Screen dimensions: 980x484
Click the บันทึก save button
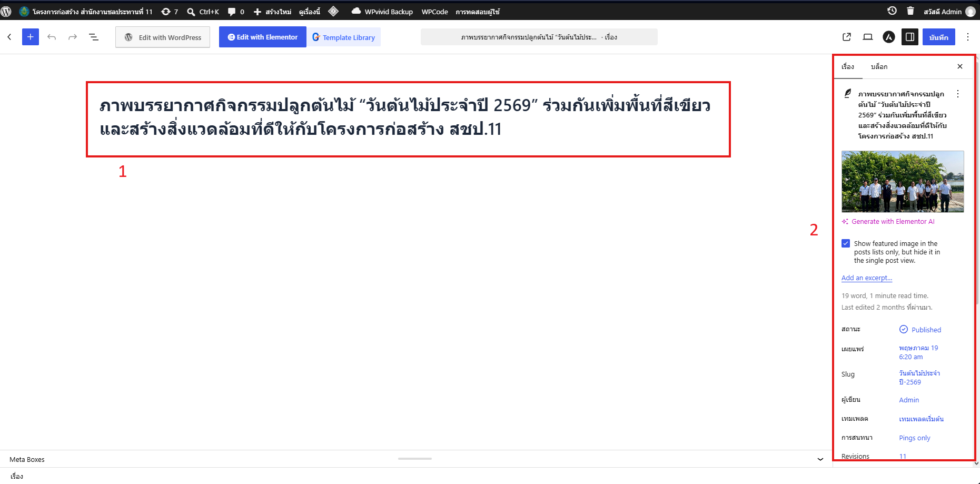939,37
